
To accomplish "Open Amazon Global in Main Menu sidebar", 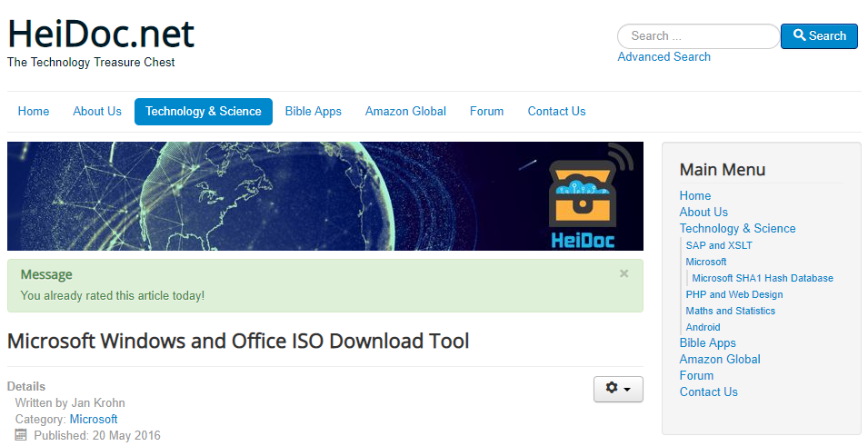I will 720,359.
